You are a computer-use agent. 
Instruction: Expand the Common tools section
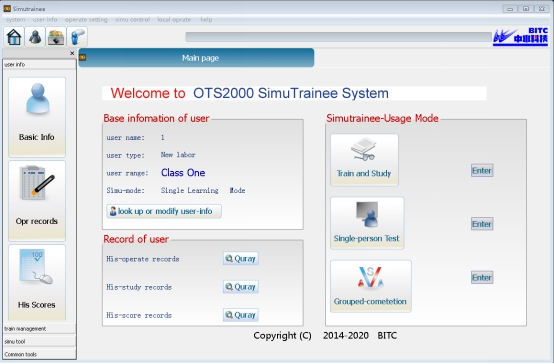39,354
